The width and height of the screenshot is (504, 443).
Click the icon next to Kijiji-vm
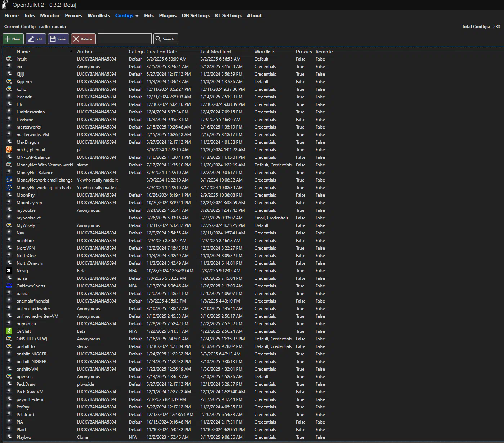[9, 82]
